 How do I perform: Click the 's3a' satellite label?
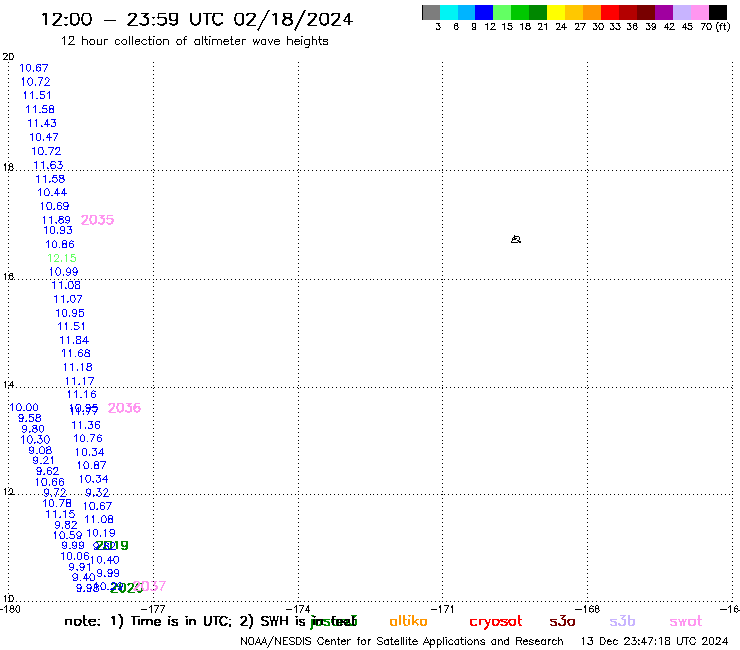(x=562, y=621)
